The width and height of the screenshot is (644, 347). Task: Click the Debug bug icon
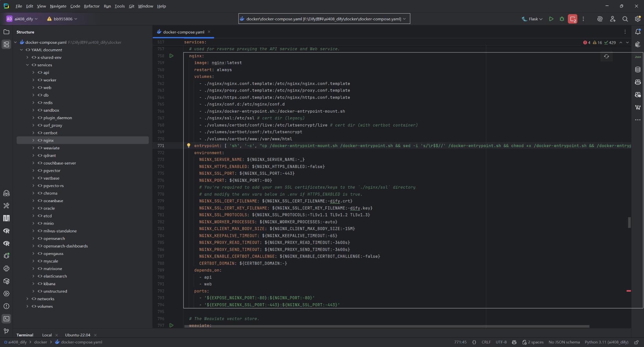[562, 19]
